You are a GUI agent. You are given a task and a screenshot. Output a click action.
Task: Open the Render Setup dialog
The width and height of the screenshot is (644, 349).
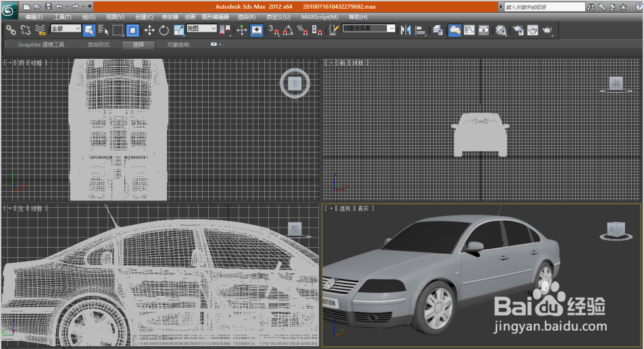pyautogui.click(x=518, y=30)
